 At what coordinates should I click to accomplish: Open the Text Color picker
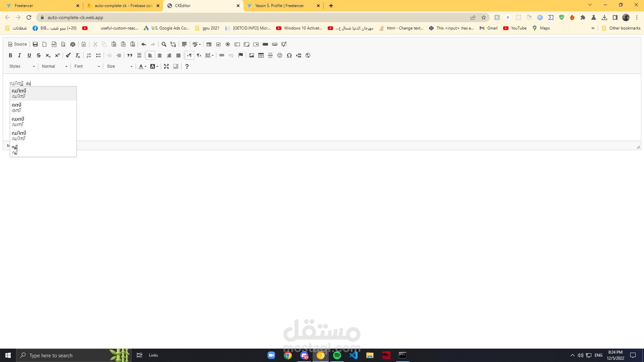pos(143,66)
